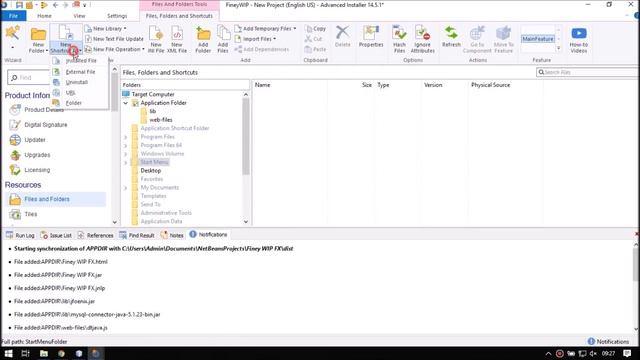
Task: Expand the Program Files tree node
Action: coord(126,137)
